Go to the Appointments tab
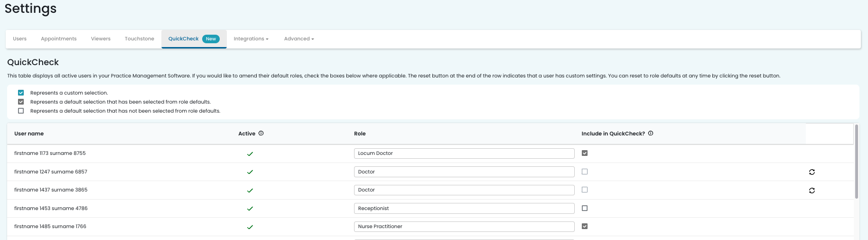This screenshot has width=868, height=240. point(59,39)
